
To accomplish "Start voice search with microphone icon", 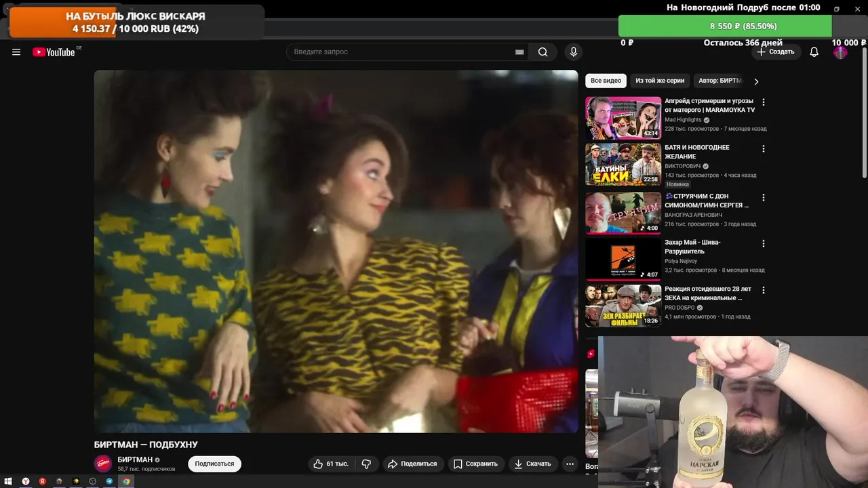I will point(574,52).
